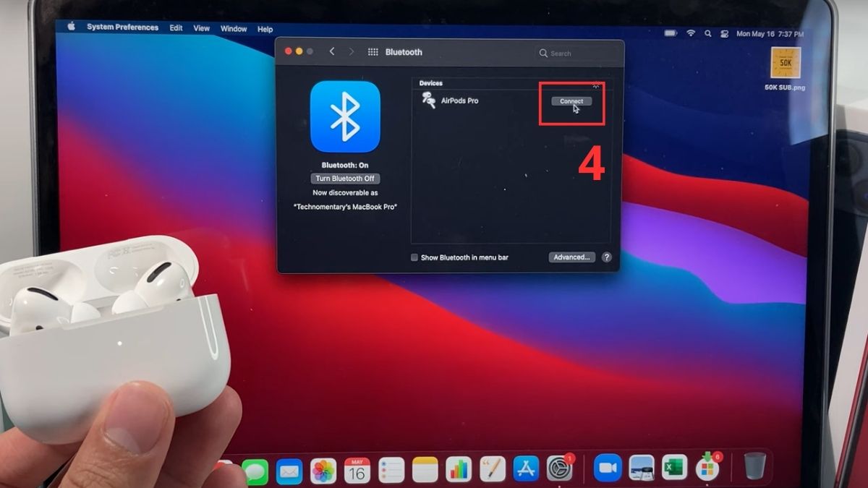Open the Control Center from the menu bar
Image resolution: width=868 pixels, height=488 pixels.
tap(723, 33)
